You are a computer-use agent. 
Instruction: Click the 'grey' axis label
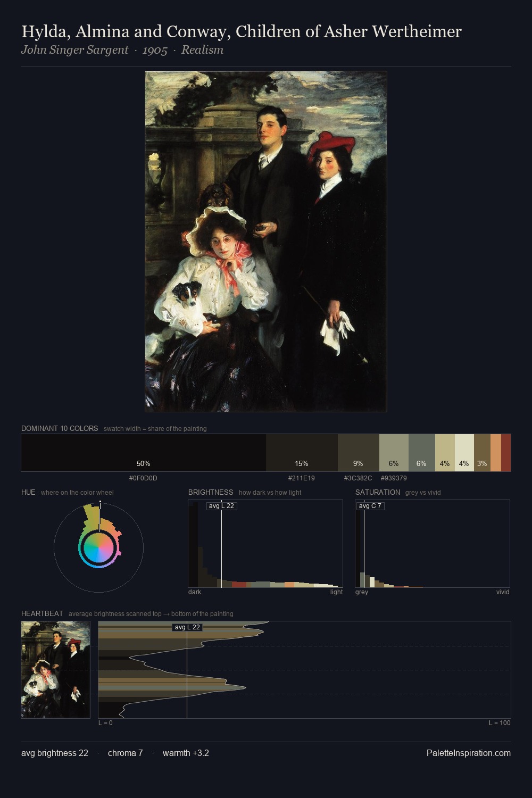click(x=362, y=592)
